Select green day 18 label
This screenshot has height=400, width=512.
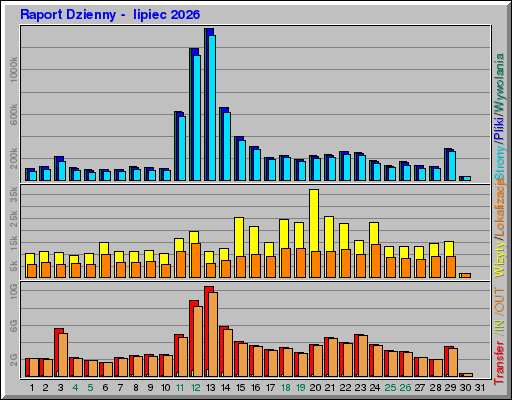(x=286, y=388)
